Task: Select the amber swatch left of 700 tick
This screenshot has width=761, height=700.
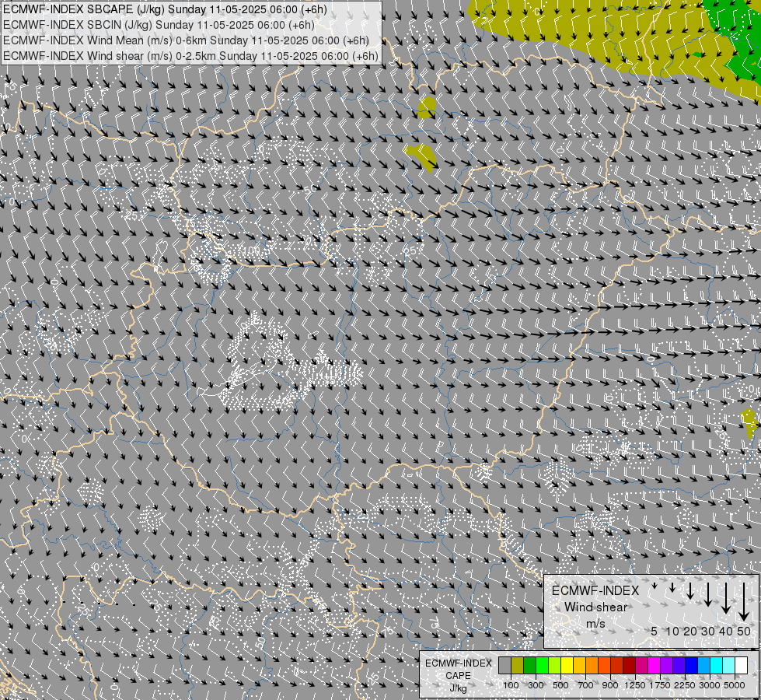Action: click(x=579, y=665)
